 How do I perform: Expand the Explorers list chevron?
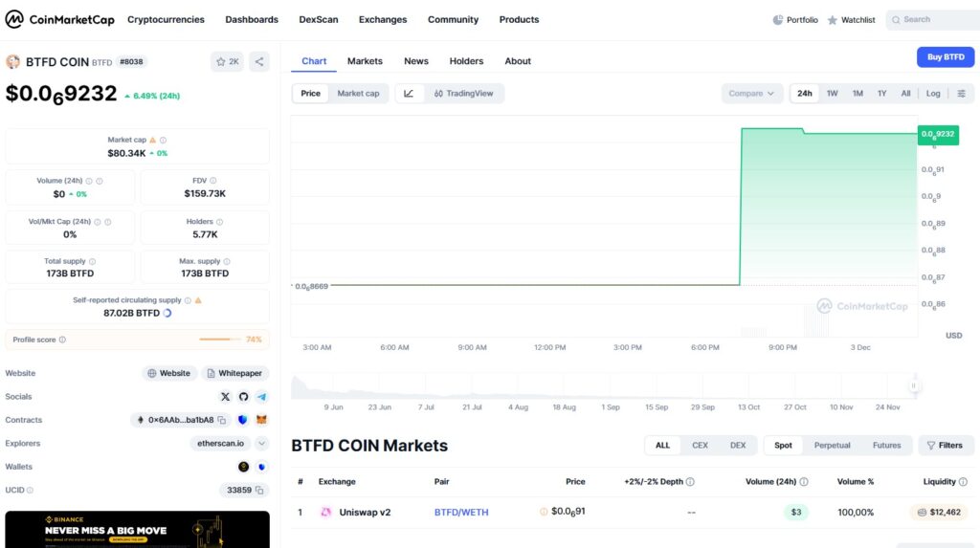(261, 444)
